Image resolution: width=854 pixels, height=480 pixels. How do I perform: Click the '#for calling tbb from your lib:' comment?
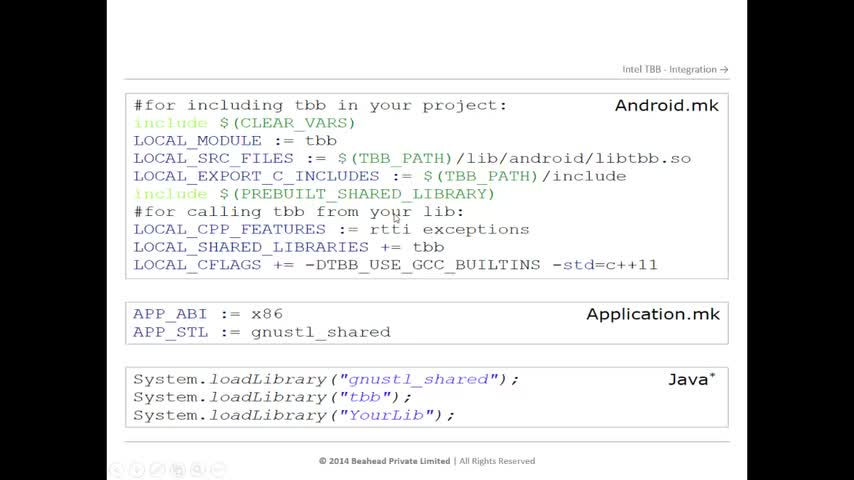(x=298, y=212)
